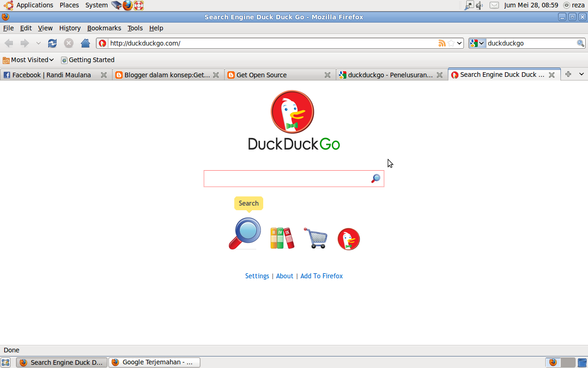Switch to Search Engine Duck D... taskbar window
The height and width of the screenshot is (368, 588).
[62, 362]
